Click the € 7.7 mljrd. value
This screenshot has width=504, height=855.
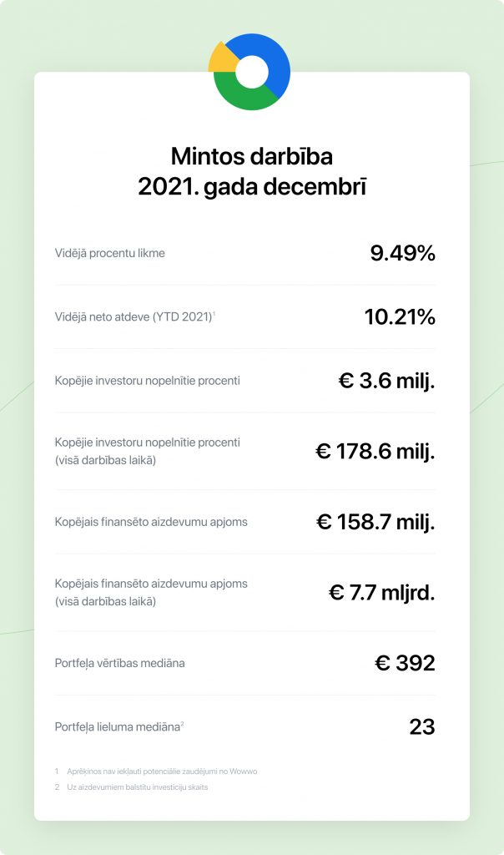pyautogui.click(x=381, y=593)
